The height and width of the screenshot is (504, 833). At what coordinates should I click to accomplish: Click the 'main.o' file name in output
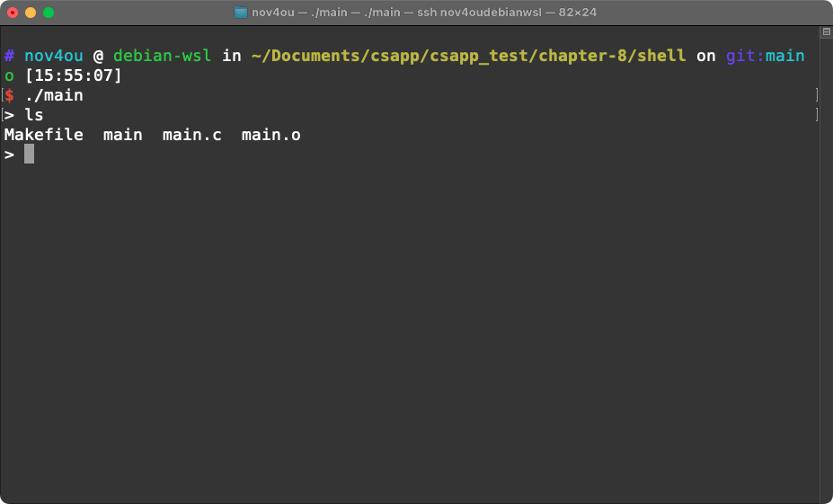click(271, 135)
